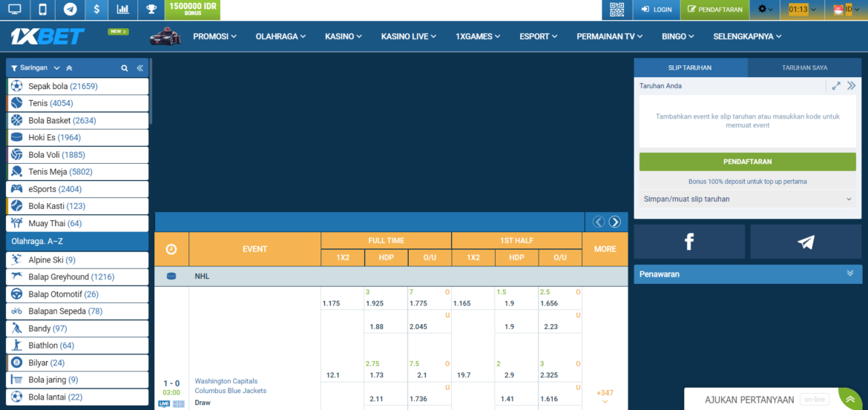Select Muay Thai (64)
This screenshot has height=410, width=868.
(77, 224)
